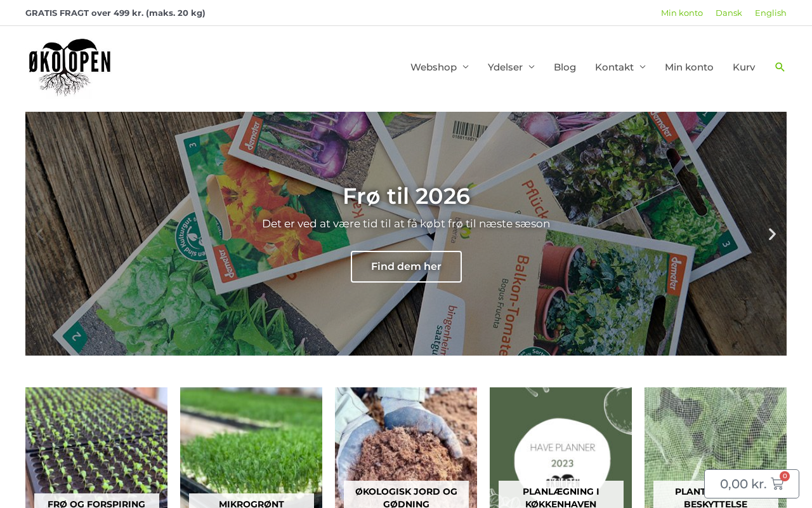Expand the Kontakt dropdown chevron
This screenshot has height=508, width=812.
point(643,67)
